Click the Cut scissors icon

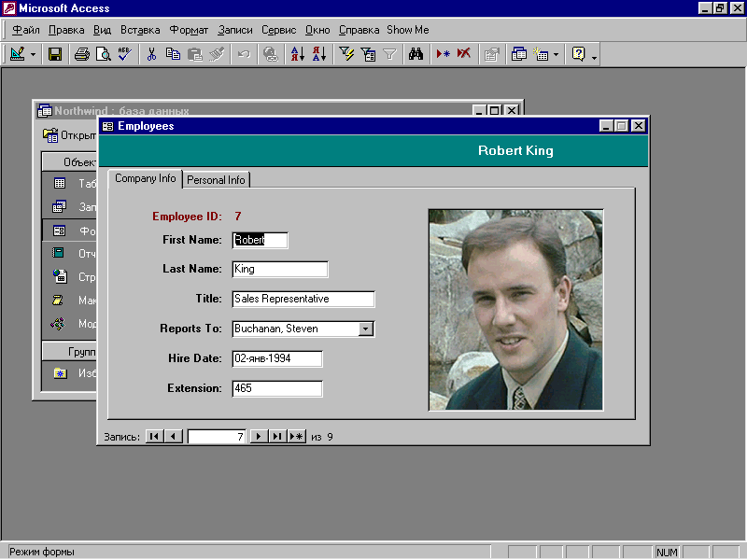151,54
